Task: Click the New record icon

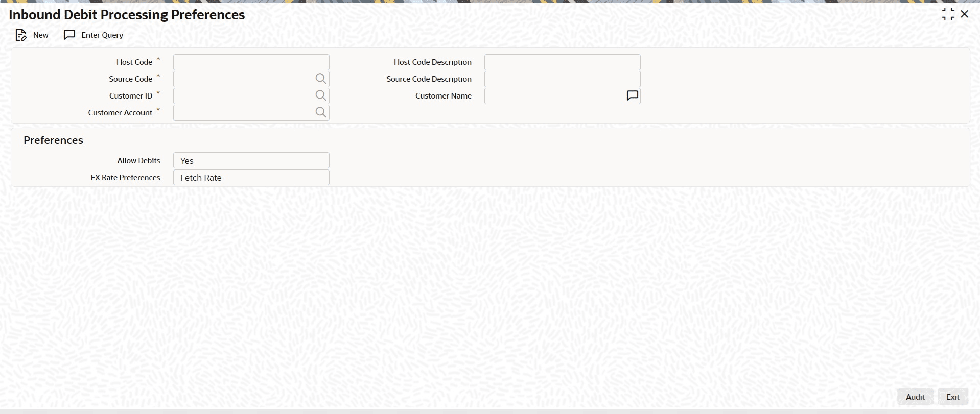Action: (21, 35)
